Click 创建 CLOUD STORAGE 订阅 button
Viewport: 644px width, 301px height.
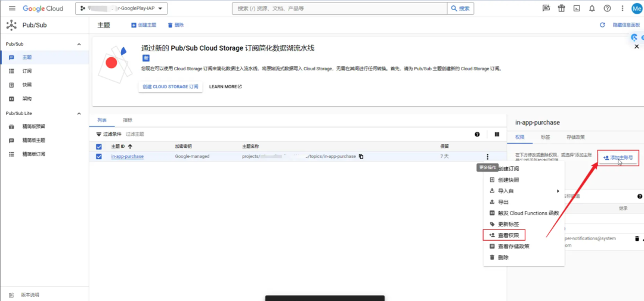171,86
